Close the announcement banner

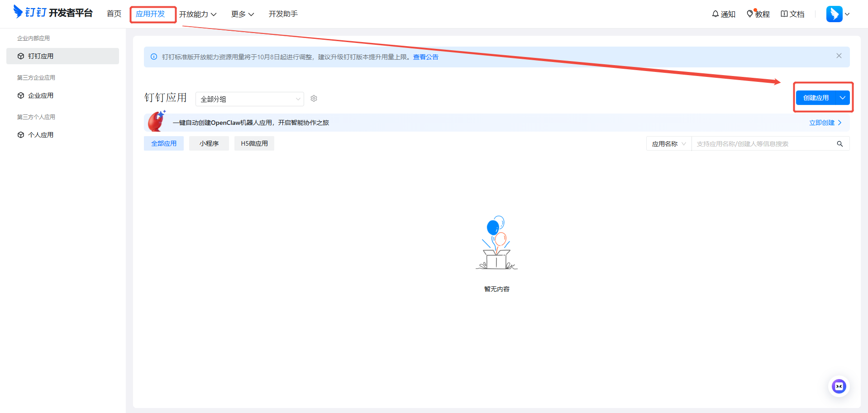(839, 56)
